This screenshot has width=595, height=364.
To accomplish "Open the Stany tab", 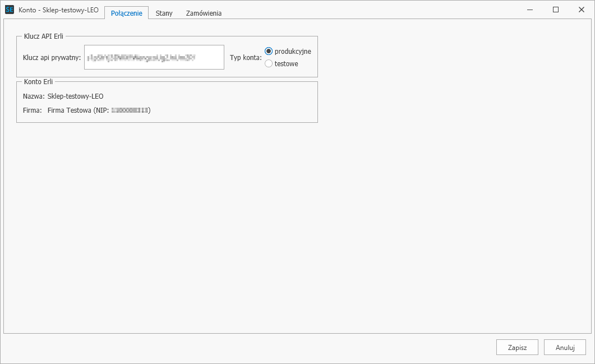I will pos(164,13).
